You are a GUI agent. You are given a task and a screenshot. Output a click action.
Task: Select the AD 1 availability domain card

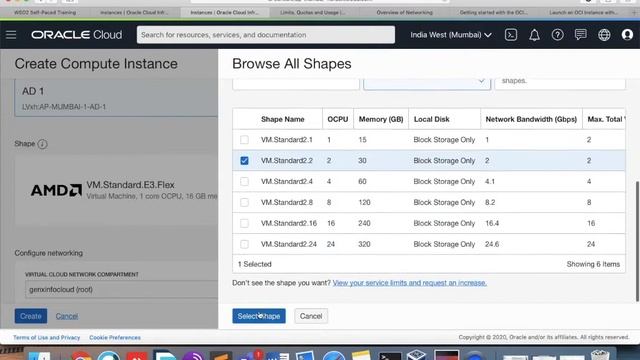pos(116,98)
